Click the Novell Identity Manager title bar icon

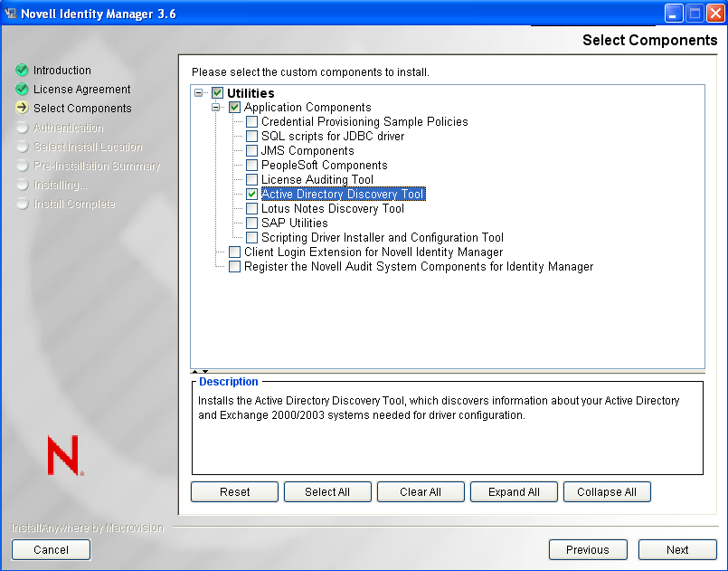[13, 12]
